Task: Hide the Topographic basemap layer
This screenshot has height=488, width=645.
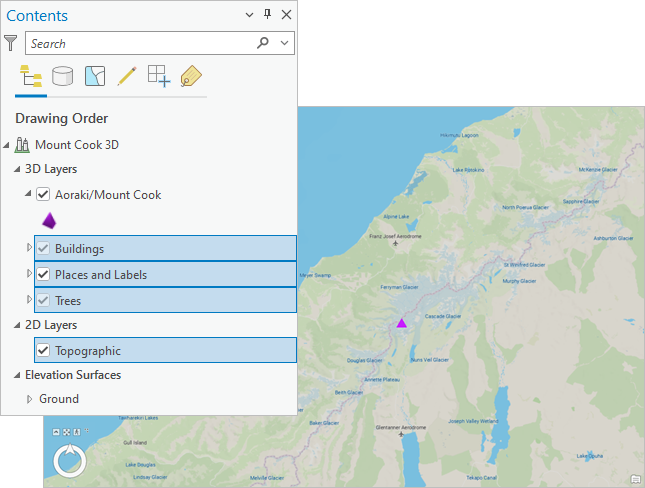Action: click(43, 351)
